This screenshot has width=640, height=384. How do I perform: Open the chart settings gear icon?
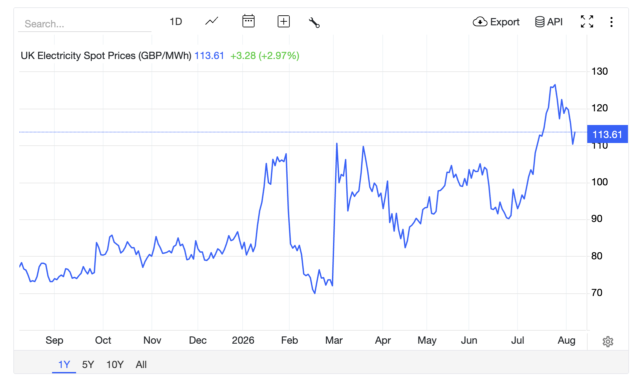click(607, 342)
